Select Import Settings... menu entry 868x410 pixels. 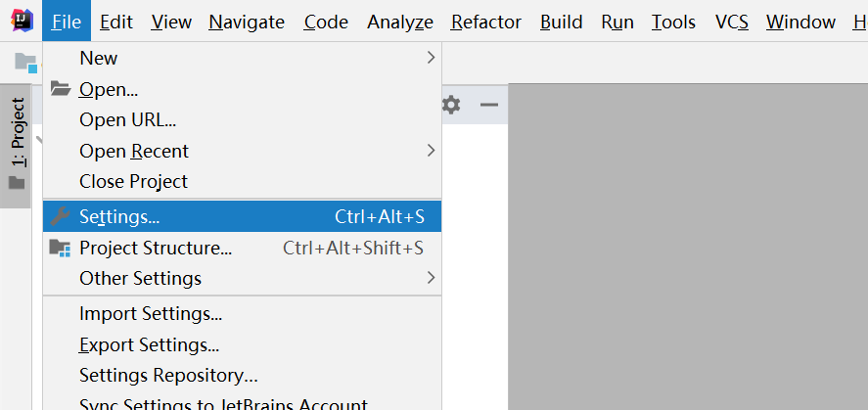tap(242, 314)
